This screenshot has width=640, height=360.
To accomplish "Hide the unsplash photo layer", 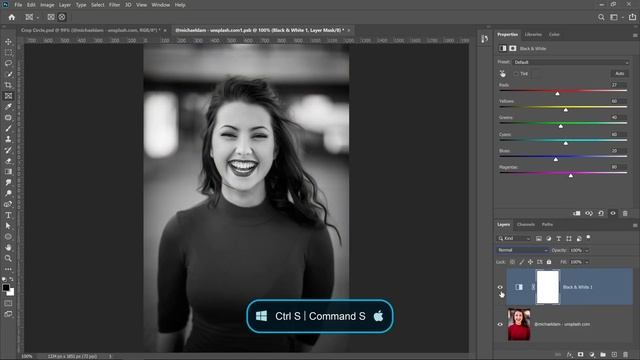I will coord(500,324).
